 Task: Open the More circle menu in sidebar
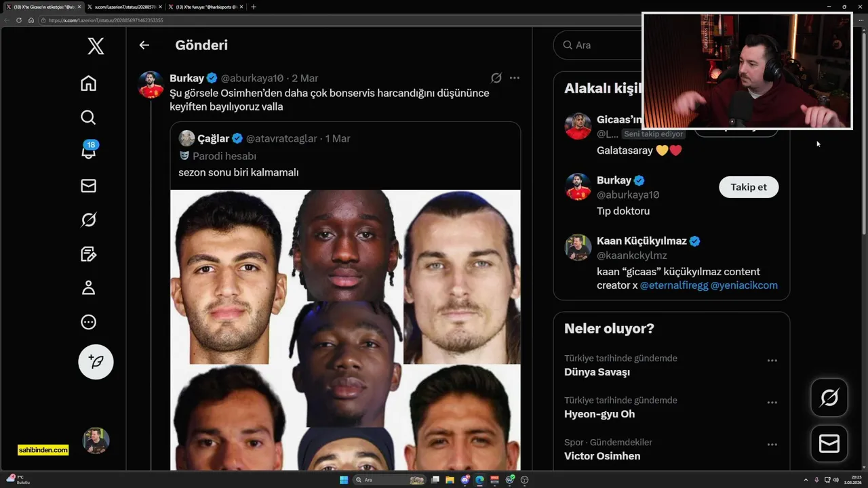click(88, 322)
